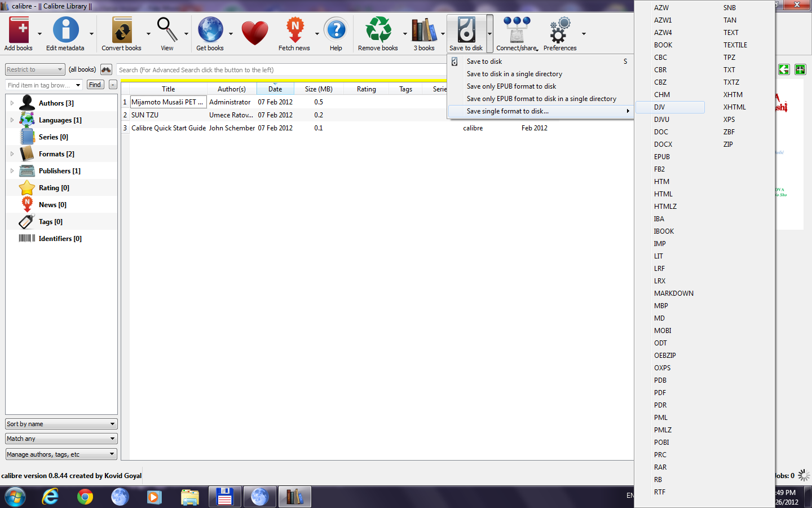This screenshot has height=508, width=812.
Task: Open advanced search binoculars icon
Action: tap(106, 69)
